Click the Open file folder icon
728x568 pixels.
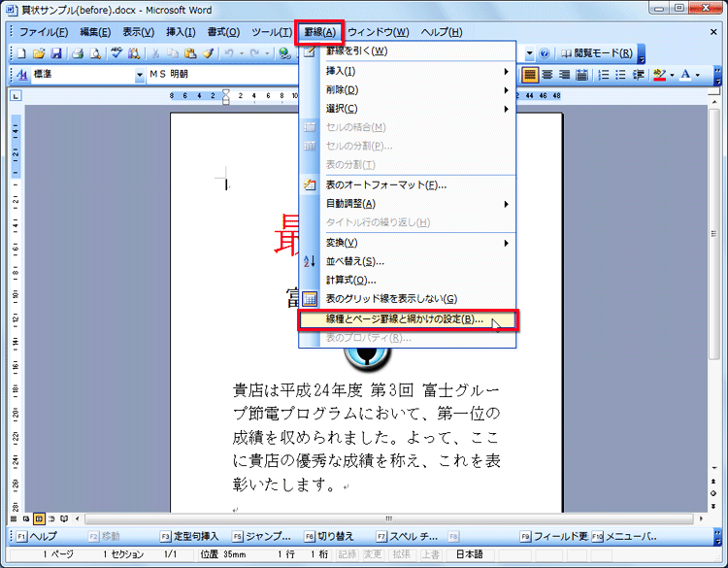[x=39, y=53]
